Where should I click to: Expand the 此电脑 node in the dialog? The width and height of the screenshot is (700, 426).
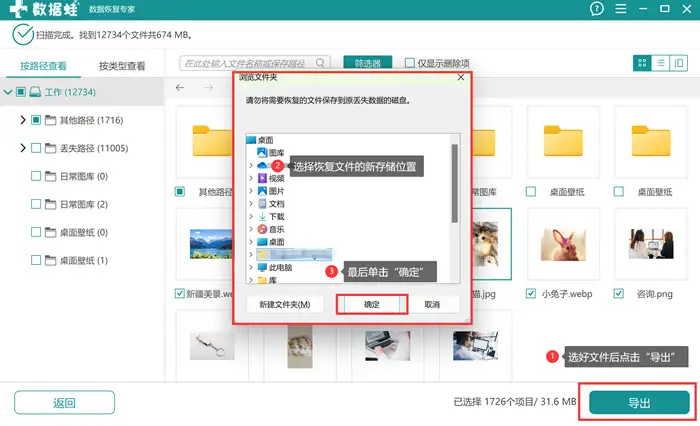pos(251,267)
